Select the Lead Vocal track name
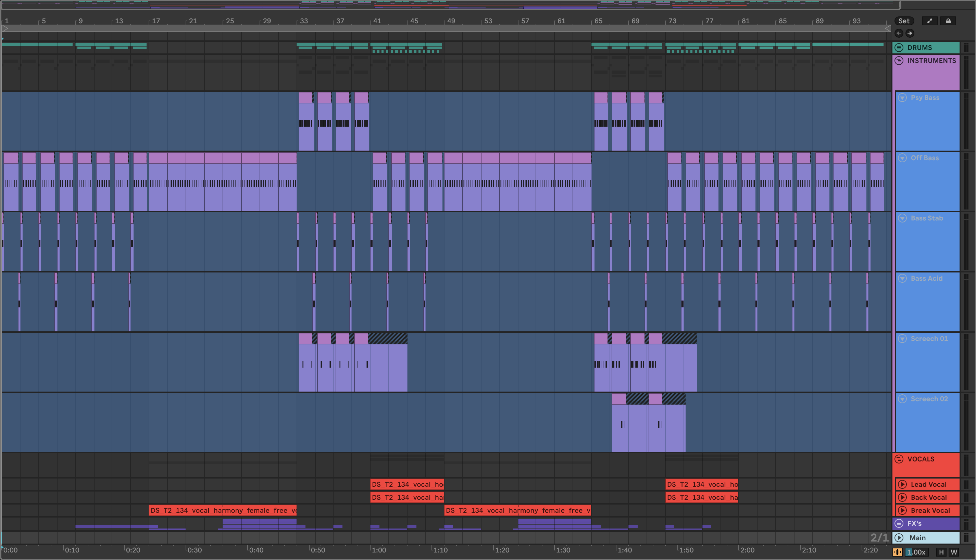Image resolution: width=976 pixels, height=560 pixels. 928,485
